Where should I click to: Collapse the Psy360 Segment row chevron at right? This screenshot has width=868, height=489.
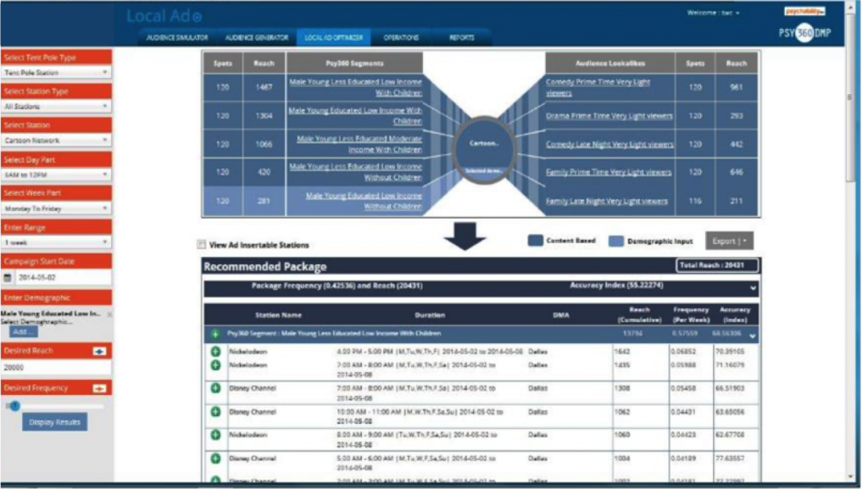tap(753, 336)
